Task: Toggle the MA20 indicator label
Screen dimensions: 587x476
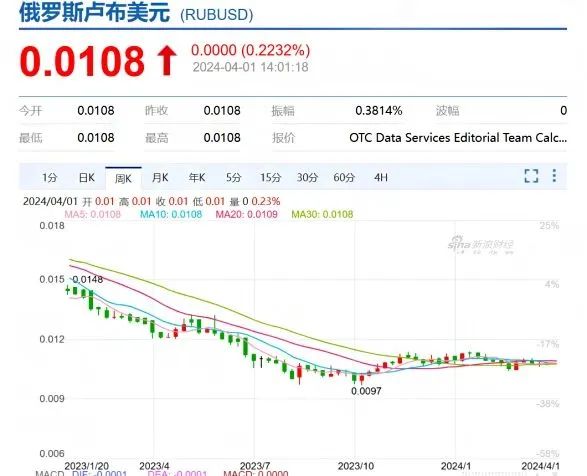Action: [246, 215]
